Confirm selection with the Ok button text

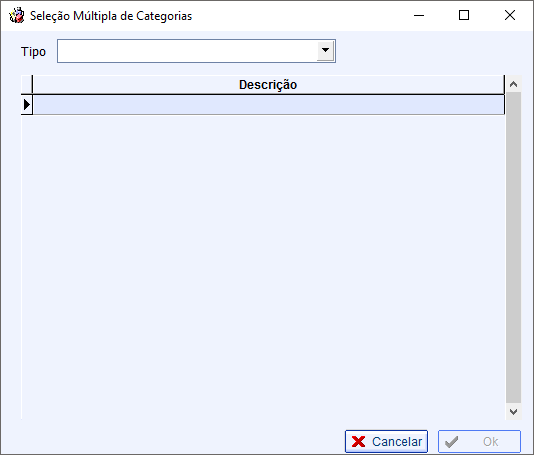490,442
